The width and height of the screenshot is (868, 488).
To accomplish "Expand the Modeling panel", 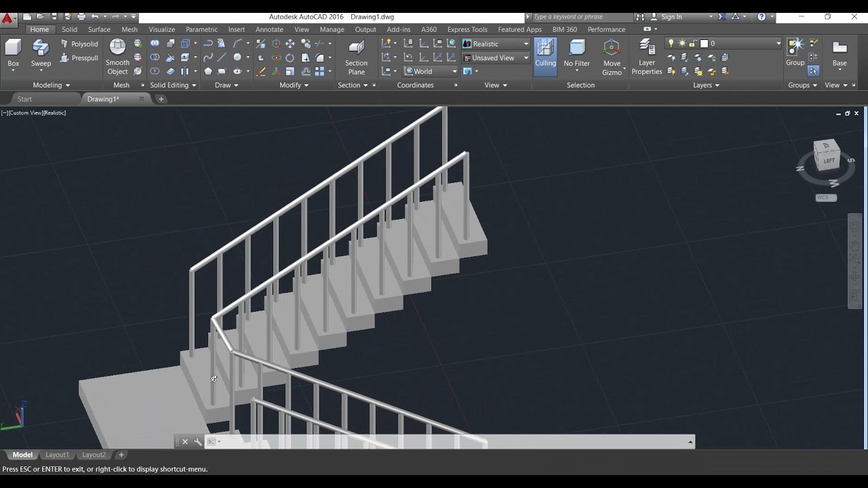I will tap(52, 85).
